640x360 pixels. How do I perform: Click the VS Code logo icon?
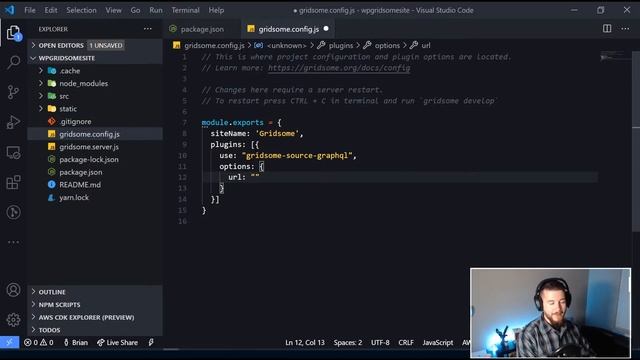(x=10, y=10)
